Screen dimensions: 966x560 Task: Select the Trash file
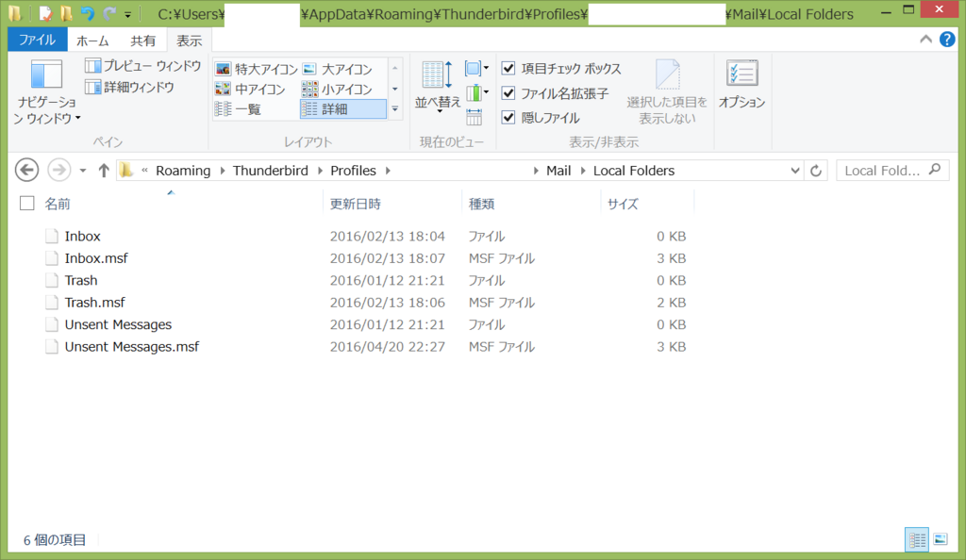click(x=81, y=281)
